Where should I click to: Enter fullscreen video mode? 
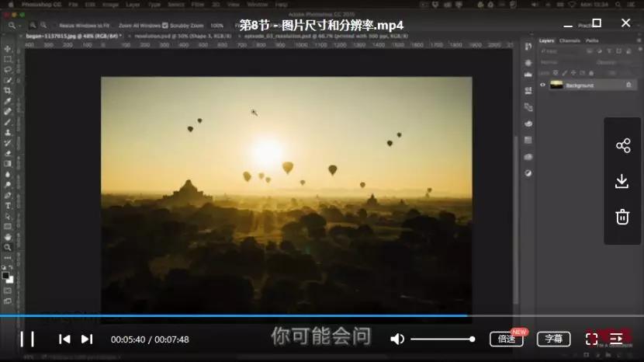pyautogui.click(x=591, y=339)
